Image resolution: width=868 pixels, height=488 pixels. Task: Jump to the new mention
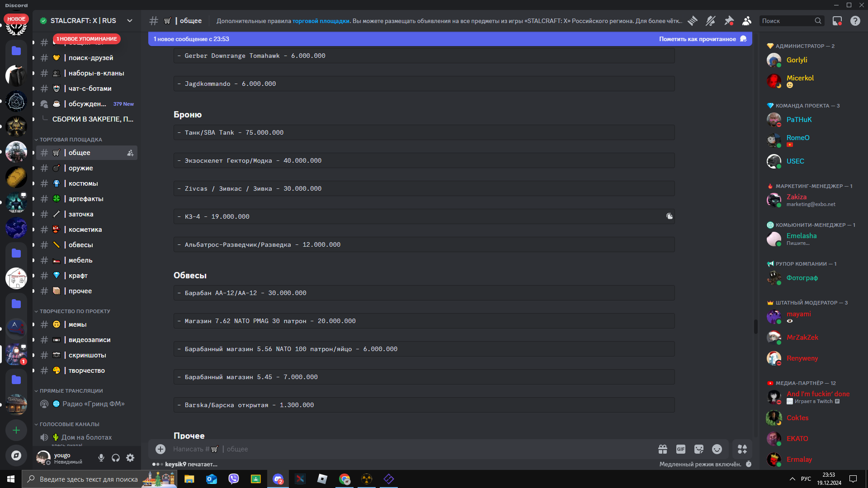coord(87,39)
